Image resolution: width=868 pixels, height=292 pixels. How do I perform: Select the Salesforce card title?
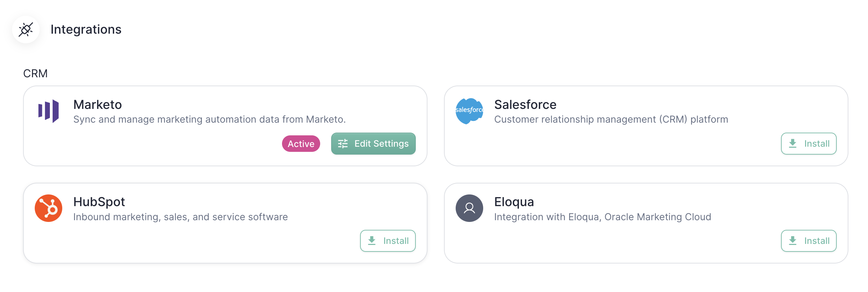pyautogui.click(x=525, y=104)
